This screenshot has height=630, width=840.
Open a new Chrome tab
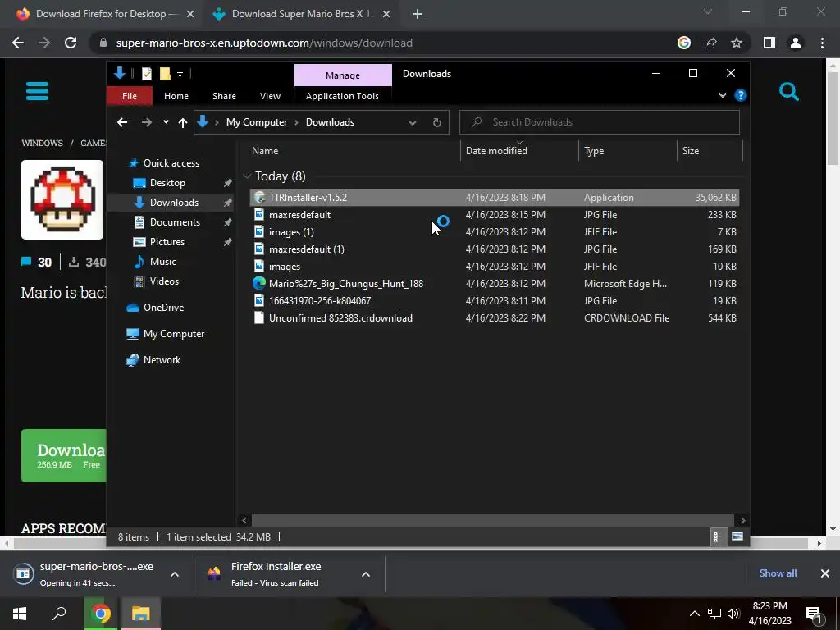418,14
